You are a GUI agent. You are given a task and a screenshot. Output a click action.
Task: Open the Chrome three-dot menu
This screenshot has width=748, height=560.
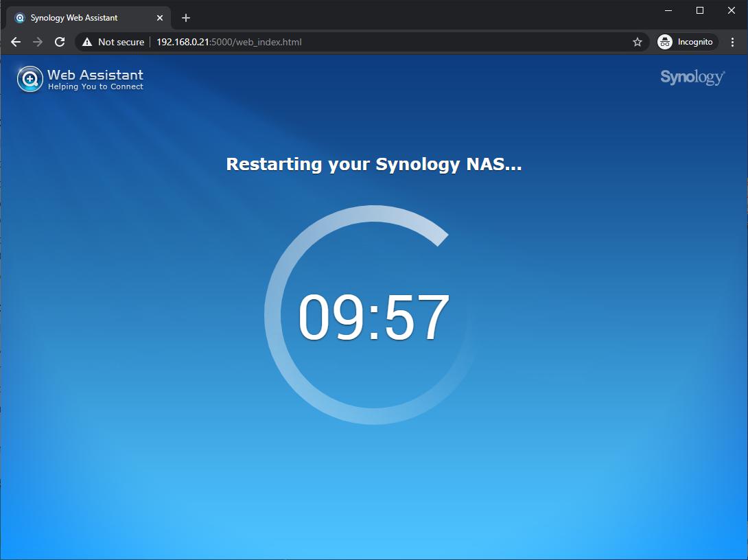click(x=732, y=42)
